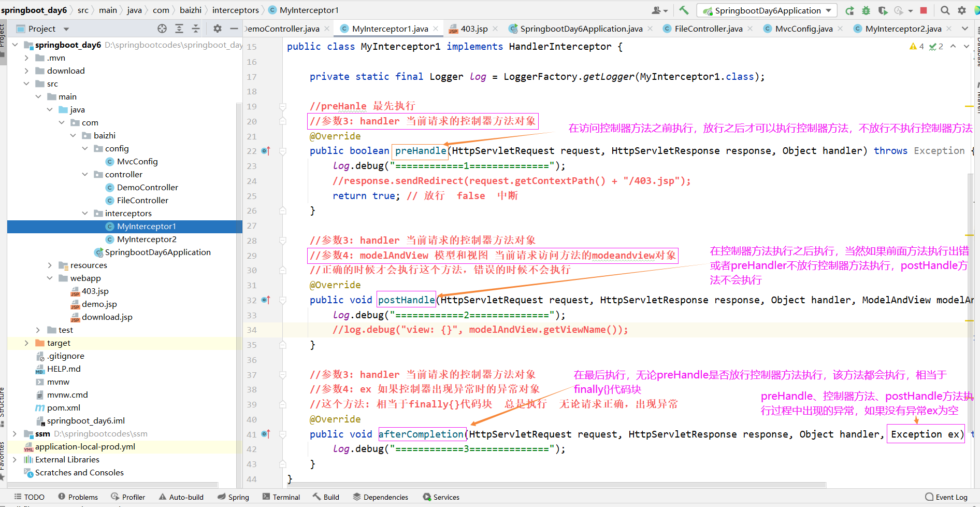Select DemoController in project tree
980x507 pixels.
[x=147, y=187]
